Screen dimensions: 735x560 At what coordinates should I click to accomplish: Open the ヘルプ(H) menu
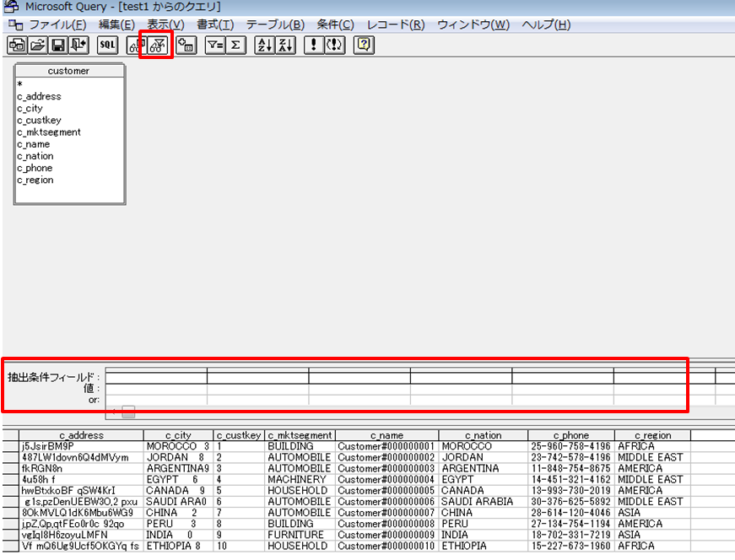tap(546, 24)
